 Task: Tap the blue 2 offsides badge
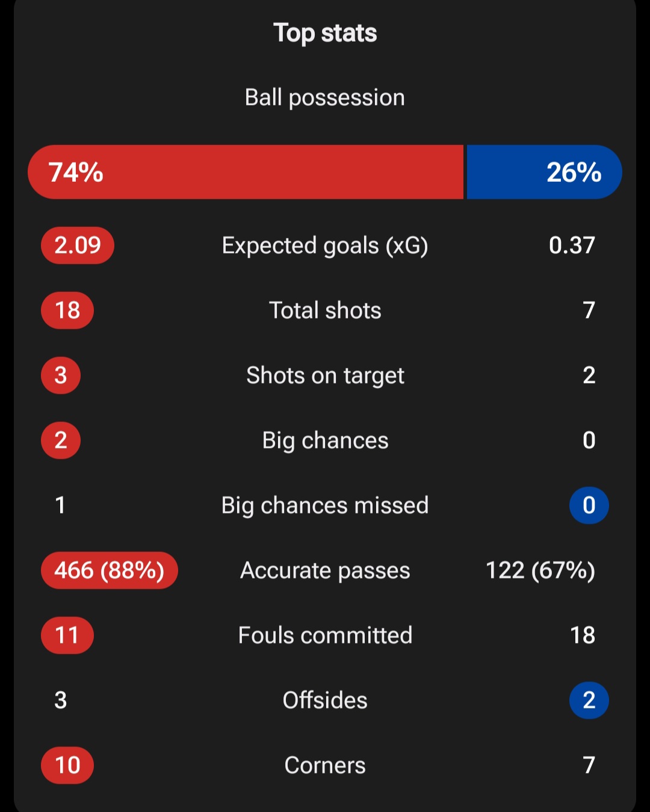[x=589, y=700]
